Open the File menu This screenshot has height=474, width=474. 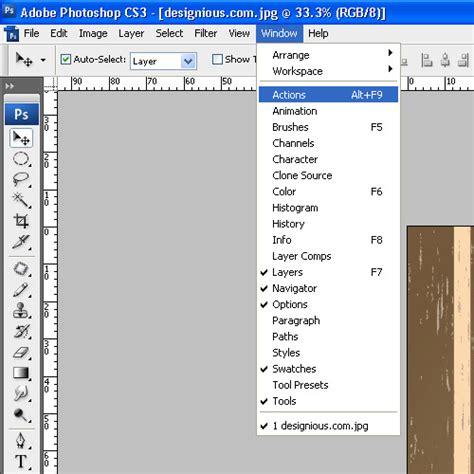31,33
